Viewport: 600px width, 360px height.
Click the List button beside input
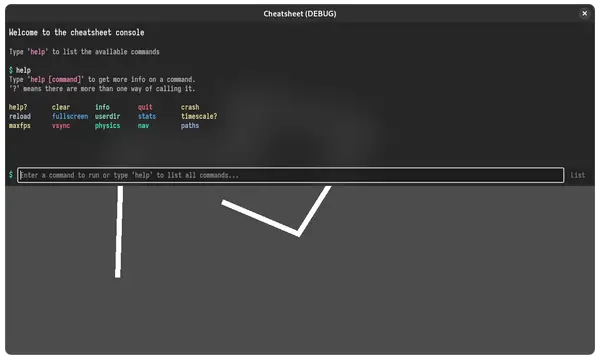[577, 175]
